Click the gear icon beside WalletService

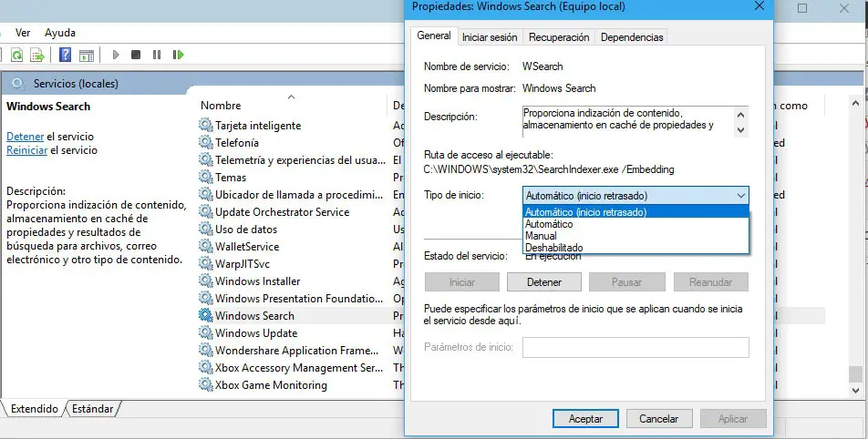click(206, 247)
